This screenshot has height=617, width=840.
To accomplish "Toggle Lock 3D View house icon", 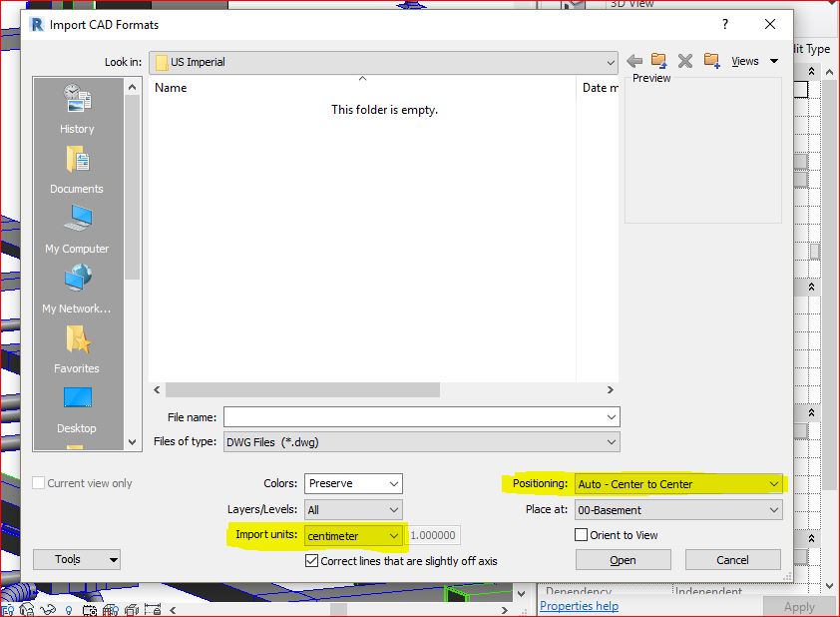I will [x=27, y=609].
